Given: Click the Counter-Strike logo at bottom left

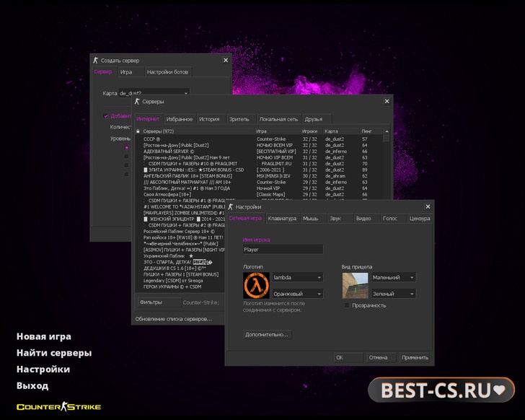Looking at the screenshot, I should [x=58, y=406].
